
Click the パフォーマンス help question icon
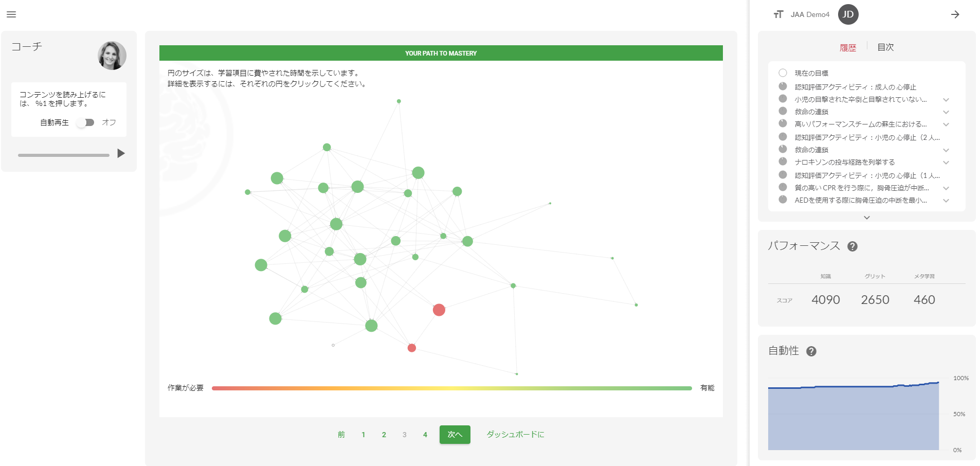(852, 246)
